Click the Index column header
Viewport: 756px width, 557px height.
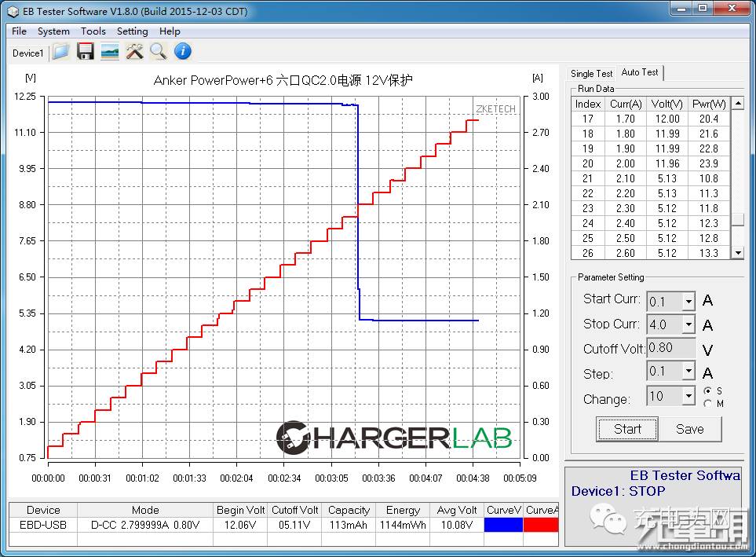588,104
